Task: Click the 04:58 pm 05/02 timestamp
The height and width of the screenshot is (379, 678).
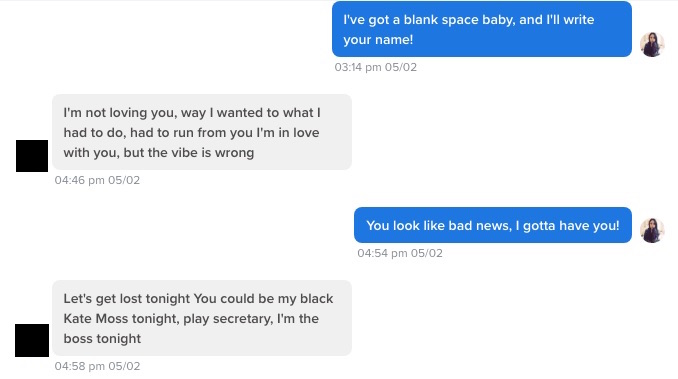Action: [97, 366]
